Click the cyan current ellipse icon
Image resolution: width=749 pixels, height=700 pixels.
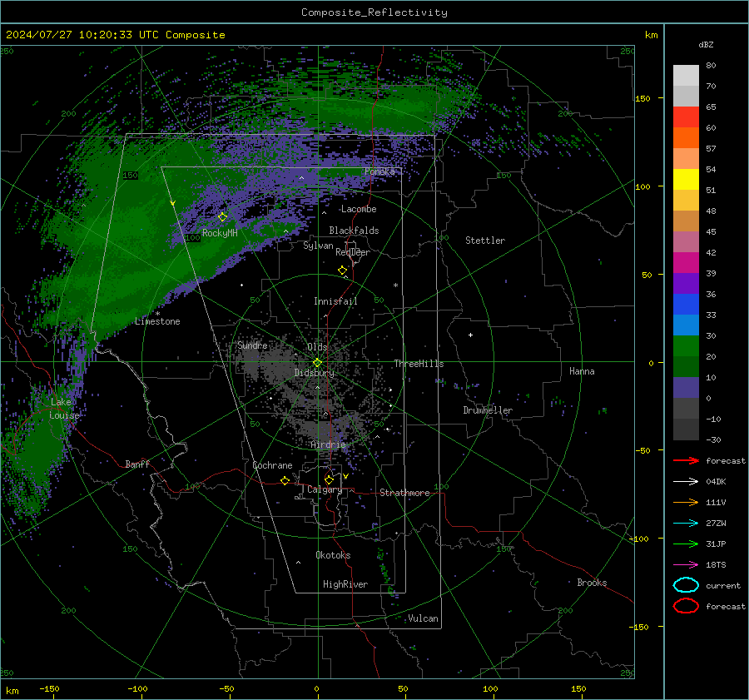point(686,585)
